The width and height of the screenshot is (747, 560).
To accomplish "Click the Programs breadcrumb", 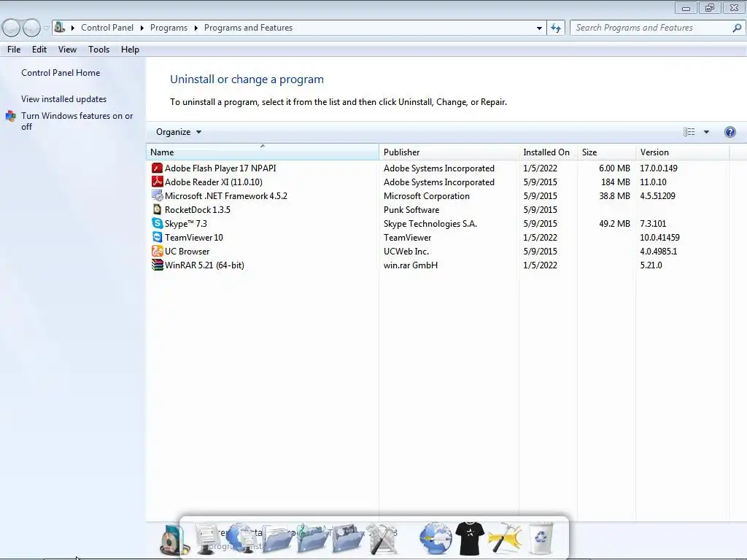I will tap(169, 28).
